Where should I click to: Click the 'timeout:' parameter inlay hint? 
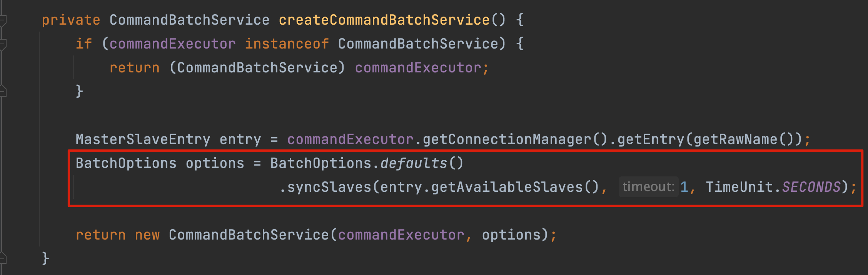648,187
